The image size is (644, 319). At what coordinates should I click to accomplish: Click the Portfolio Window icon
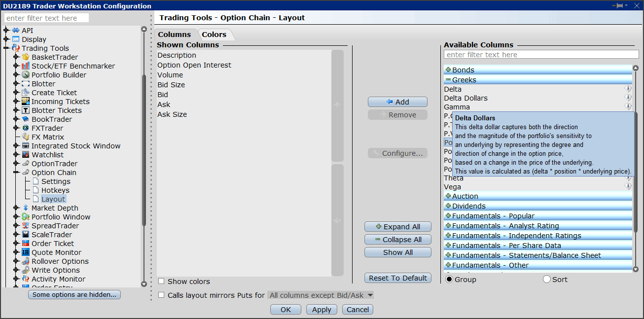26,217
